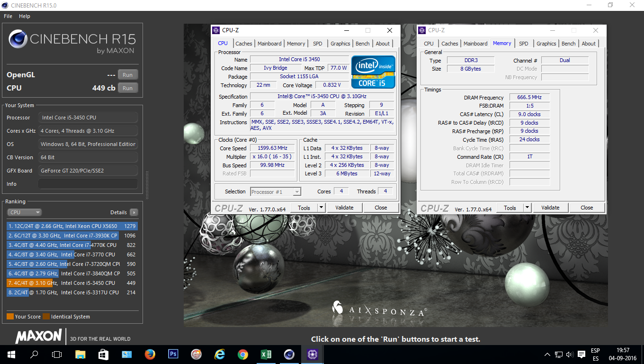Show hidden system tray icons
Image resolution: width=644 pixels, height=364 pixels.
click(x=547, y=355)
